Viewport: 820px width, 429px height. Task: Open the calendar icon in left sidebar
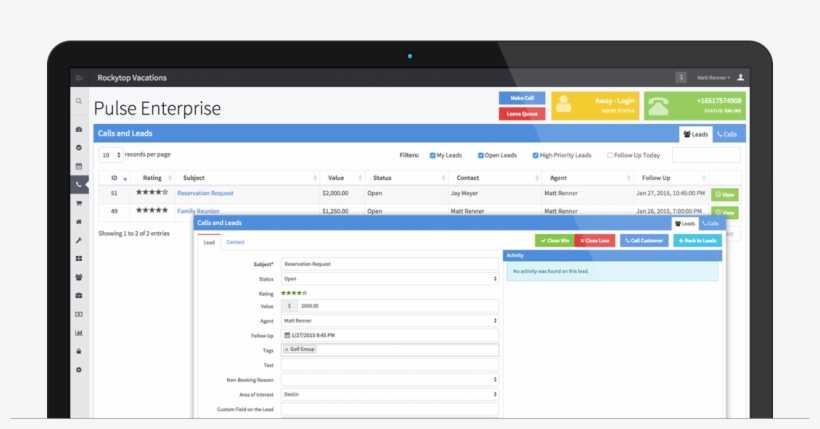79,166
